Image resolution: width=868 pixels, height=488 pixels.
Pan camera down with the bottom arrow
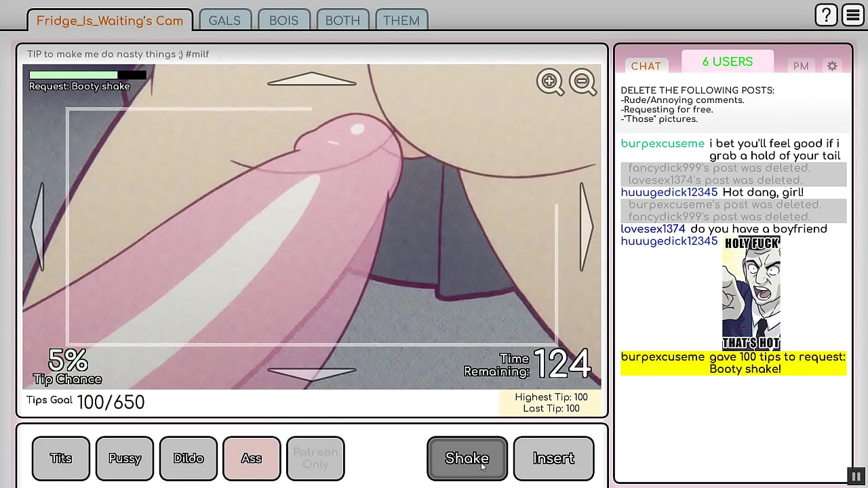[x=312, y=373]
